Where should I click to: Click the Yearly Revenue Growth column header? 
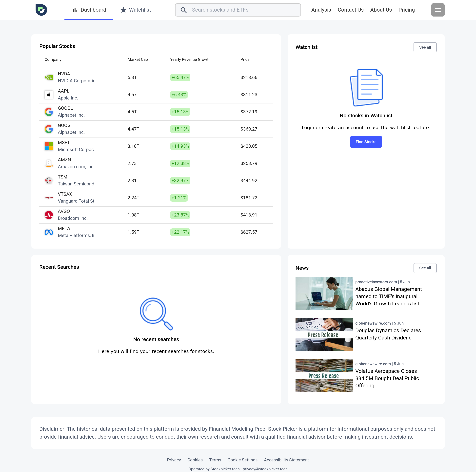[x=190, y=59]
